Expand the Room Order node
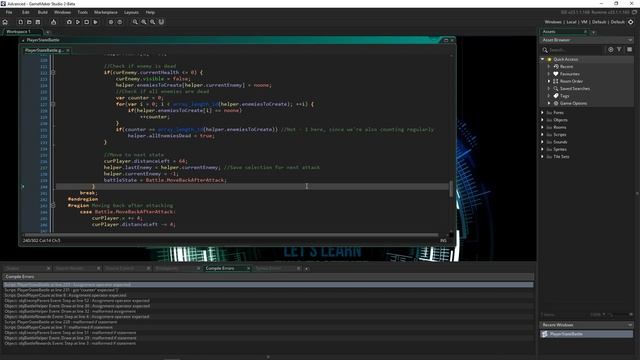 coord(549,81)
